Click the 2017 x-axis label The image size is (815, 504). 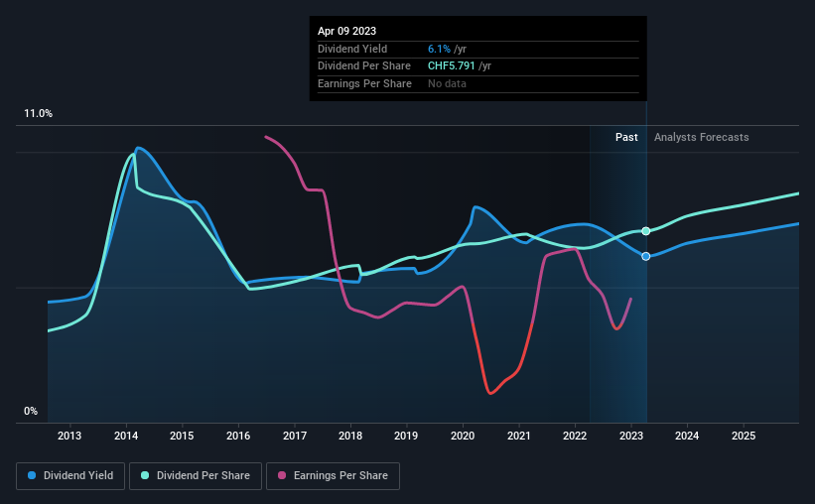click(x=295, y=436)
